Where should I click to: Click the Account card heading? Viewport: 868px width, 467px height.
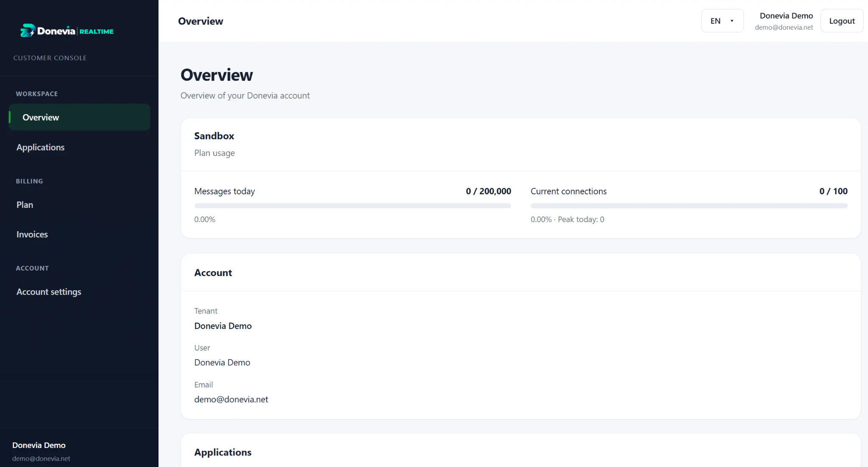pos(213,273)
